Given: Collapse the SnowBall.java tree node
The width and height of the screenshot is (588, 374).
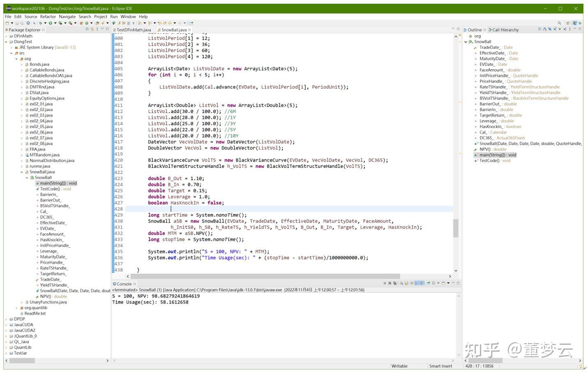Looking at the screenshot, I should pos(22,172).
